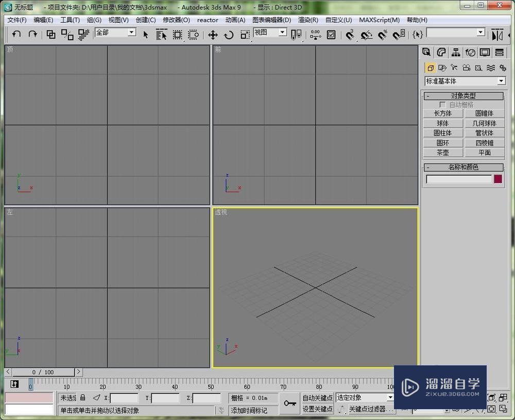Click the Undo icon on the toolbar
The image size is (515, 420).
16,34
